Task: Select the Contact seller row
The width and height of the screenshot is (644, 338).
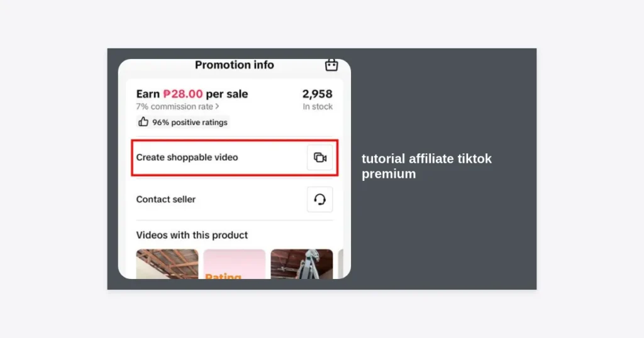Action: (235, 199)
